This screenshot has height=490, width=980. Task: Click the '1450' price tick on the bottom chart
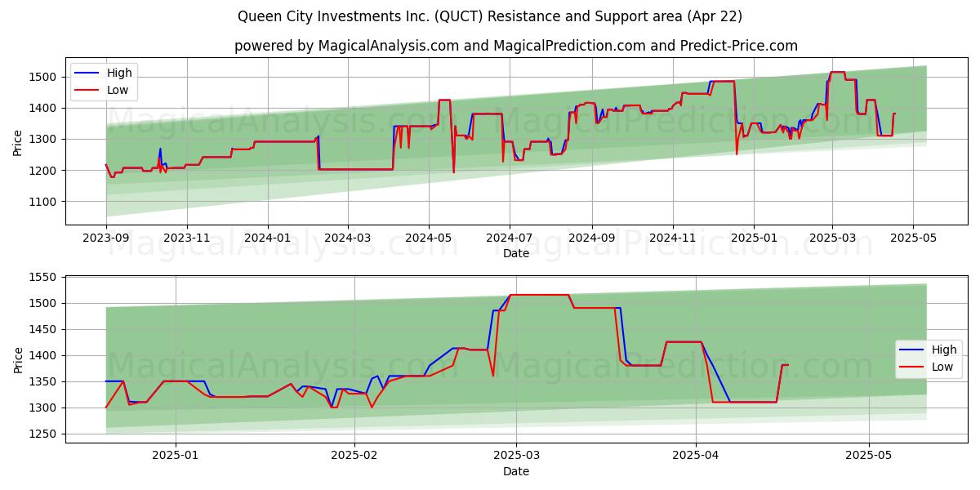(43, 329)
